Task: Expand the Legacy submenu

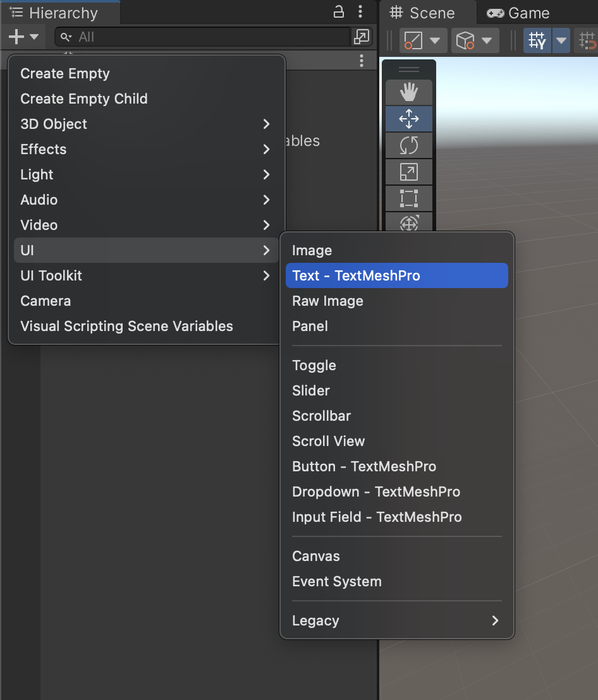Action: pos(397,620)
